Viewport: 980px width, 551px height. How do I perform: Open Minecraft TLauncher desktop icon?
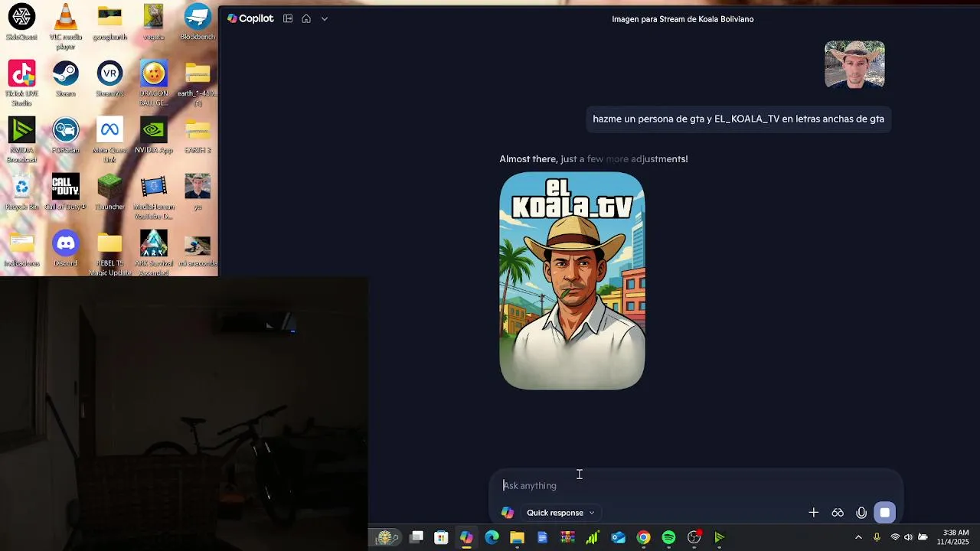[109, 193]
